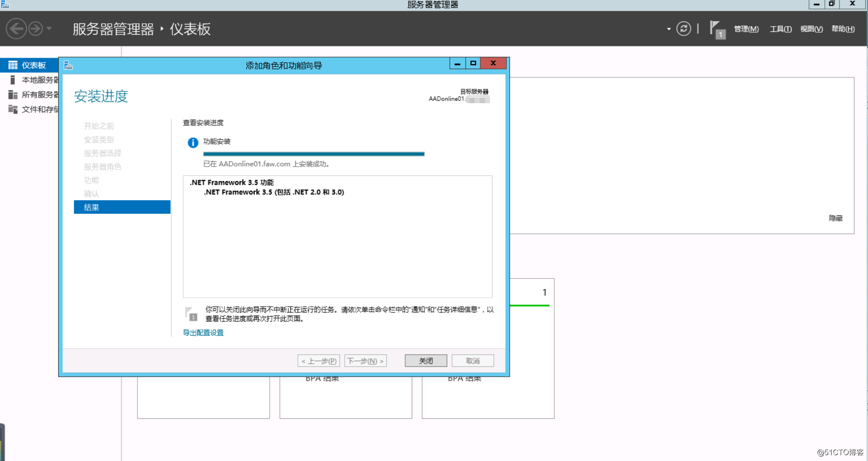Select 所有服务器 in the left sidebar
The image size is (868, 461).
point(29,95)
